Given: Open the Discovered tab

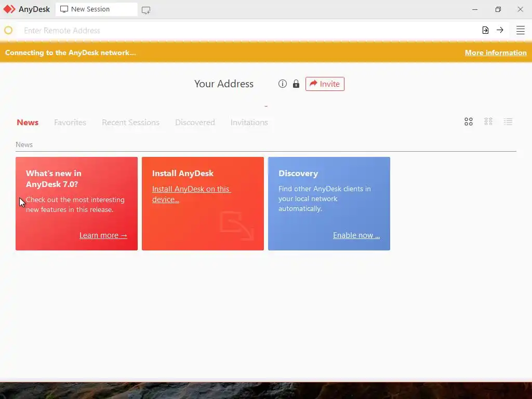Looking at the screenshot, I should [x=195, y=123].
